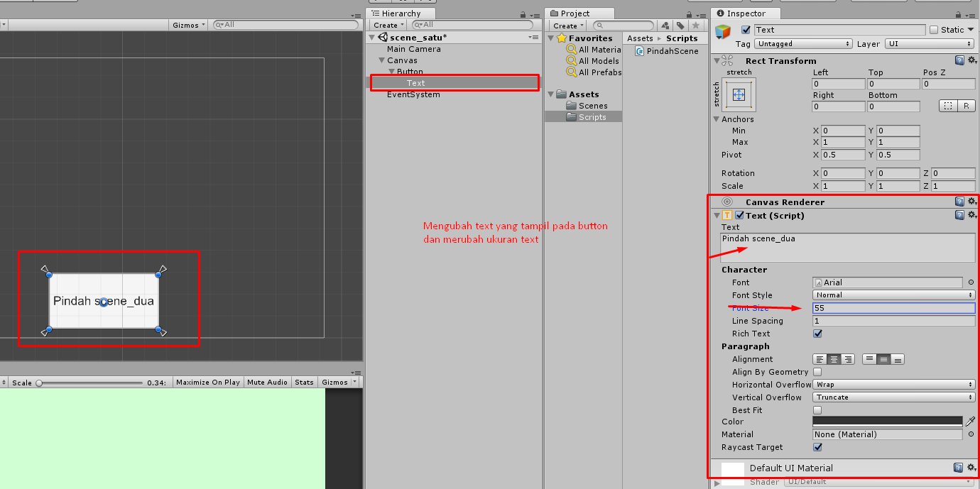
Task: Click the Maximize On Play button
Action: [207, 382]
